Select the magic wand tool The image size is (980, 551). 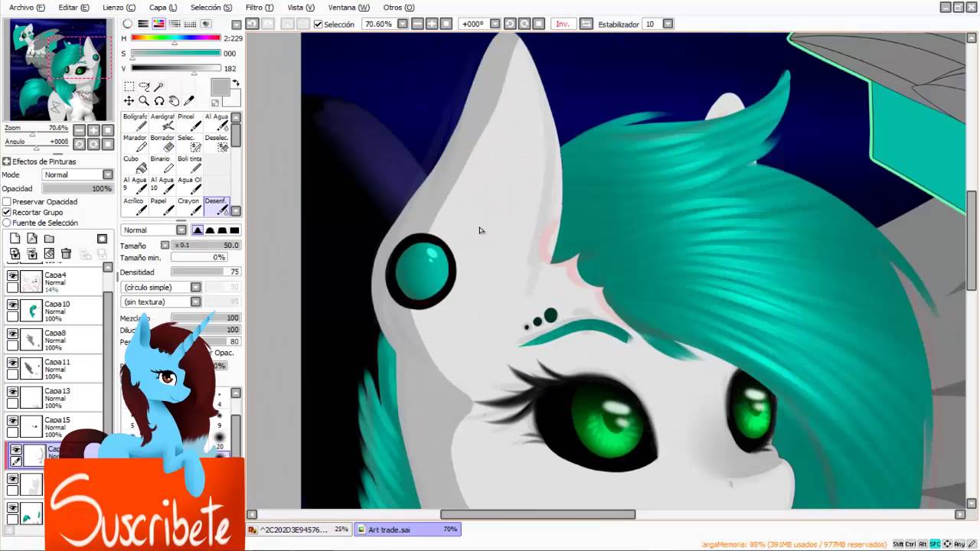click(159, 86)
